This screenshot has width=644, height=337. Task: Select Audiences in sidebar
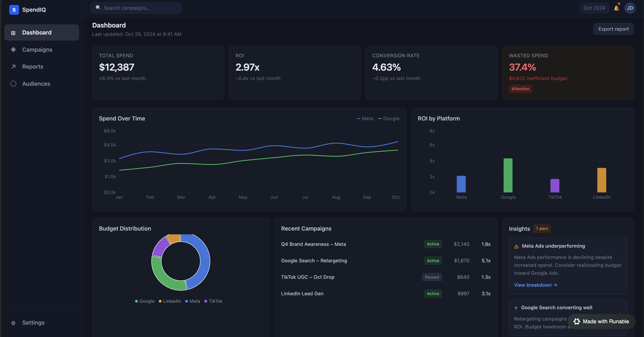tap(42, 84)
